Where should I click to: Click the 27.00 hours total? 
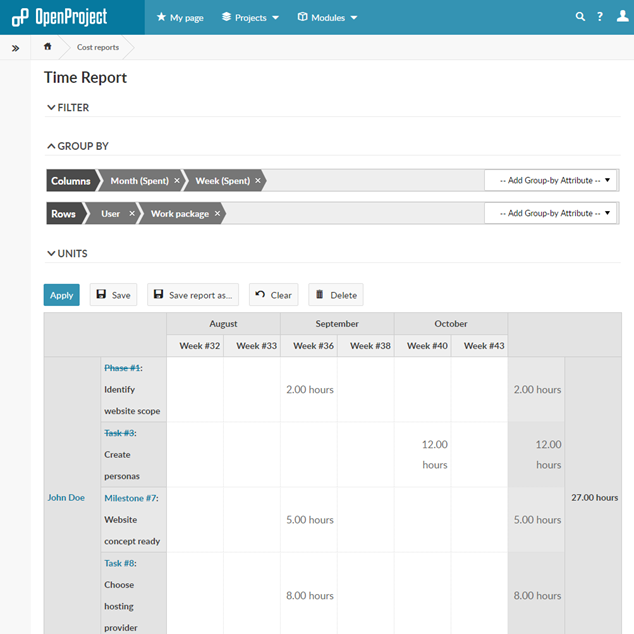pyautogui.click(x=594, y=497)
